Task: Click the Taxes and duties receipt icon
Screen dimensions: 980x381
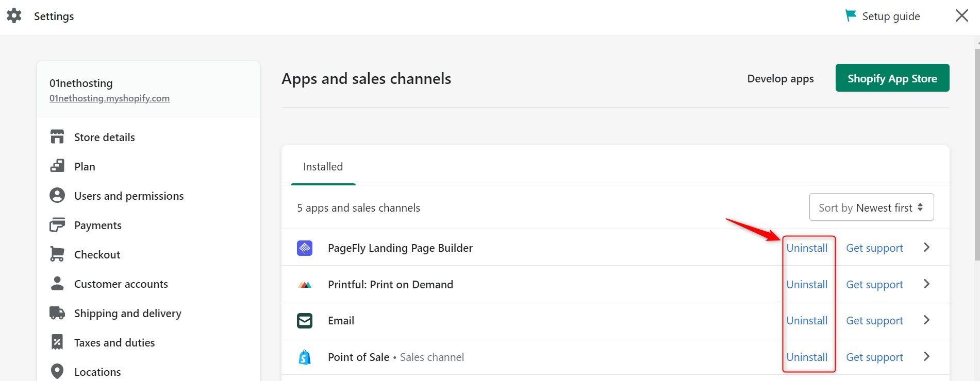Action: (x=57, y=342)
